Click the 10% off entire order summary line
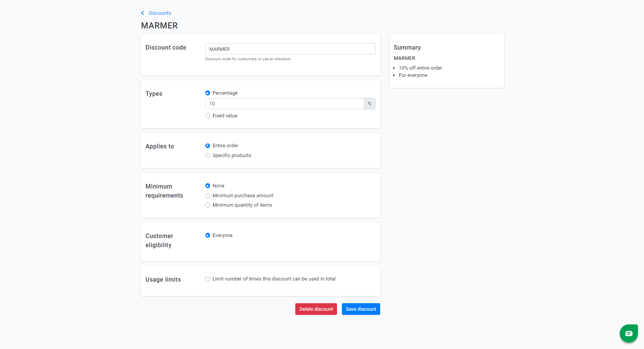 point(420,68)
